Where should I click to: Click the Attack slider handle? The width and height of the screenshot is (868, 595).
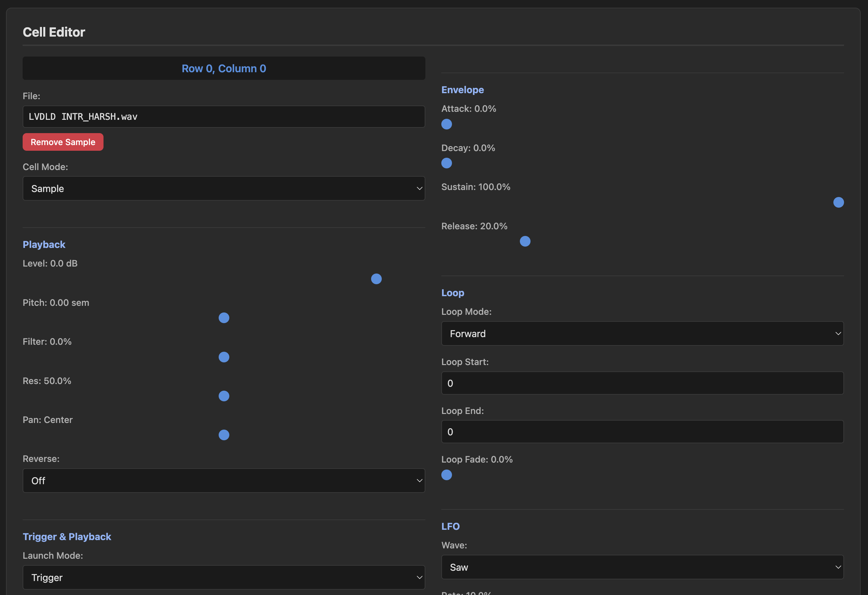tap(446, 124)
